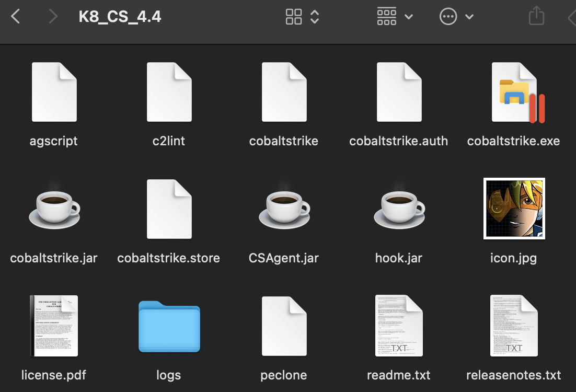Click the peclone name label
The image size is (576, 392).
pyautogui.click(x=284, y=375)
